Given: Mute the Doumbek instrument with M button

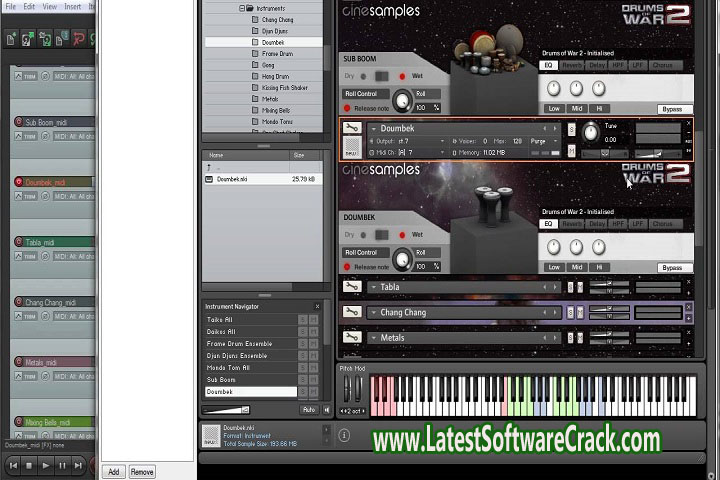Looking at the screenshot, I should 571,150.
